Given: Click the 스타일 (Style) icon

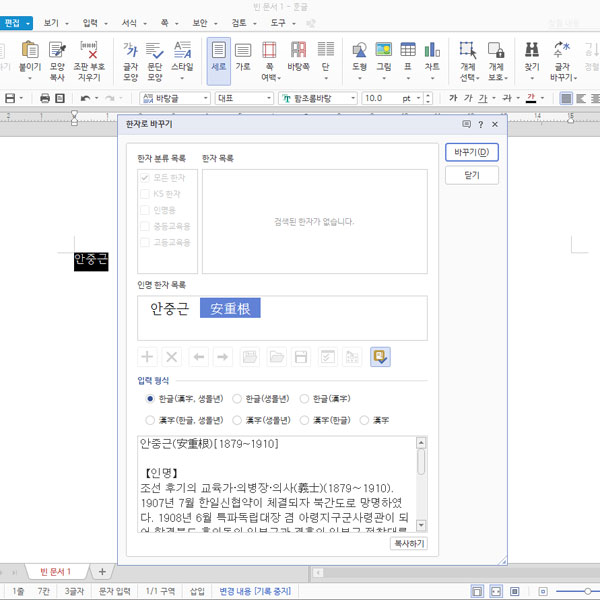Looking at the screenshot, I should 183,51.
